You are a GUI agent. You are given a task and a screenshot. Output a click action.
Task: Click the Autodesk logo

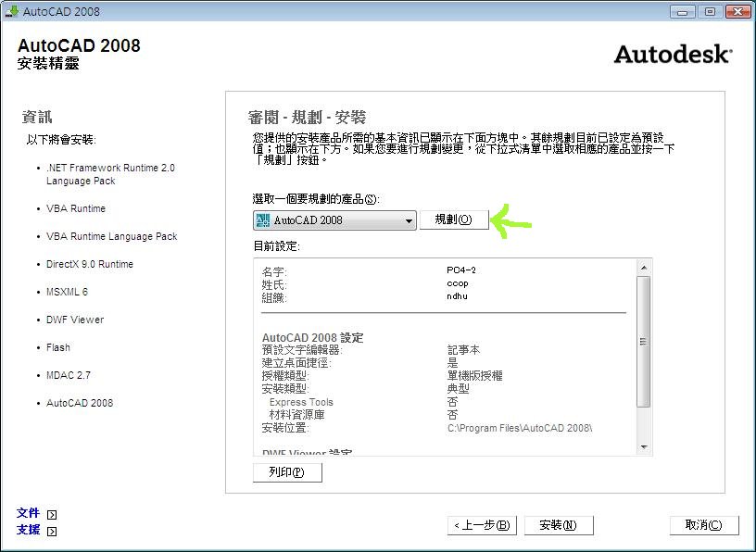coord(673,54)
